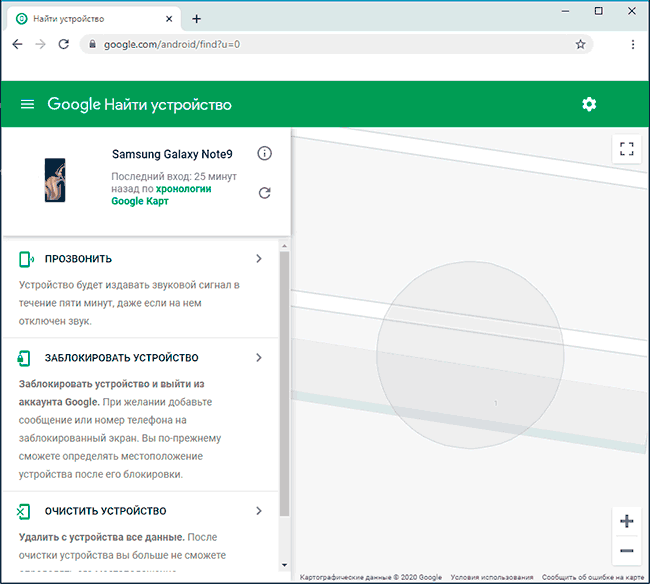
Task: Click the sidebar scrollbar up arrow
Action: coord(284,246)
